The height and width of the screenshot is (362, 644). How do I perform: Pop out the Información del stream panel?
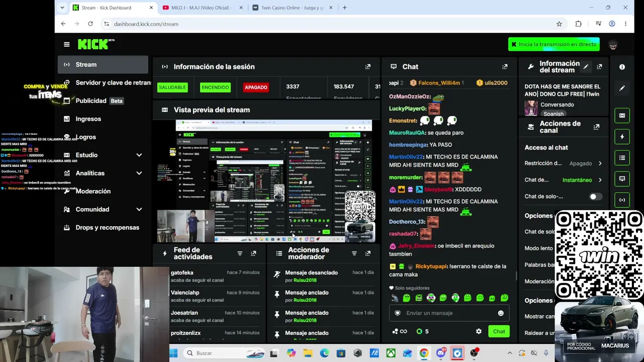click(599, 66)
